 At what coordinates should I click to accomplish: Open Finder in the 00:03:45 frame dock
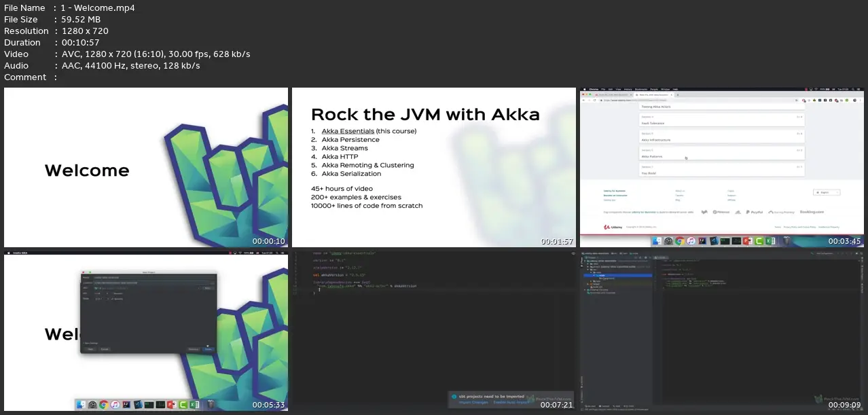[657, 240]
